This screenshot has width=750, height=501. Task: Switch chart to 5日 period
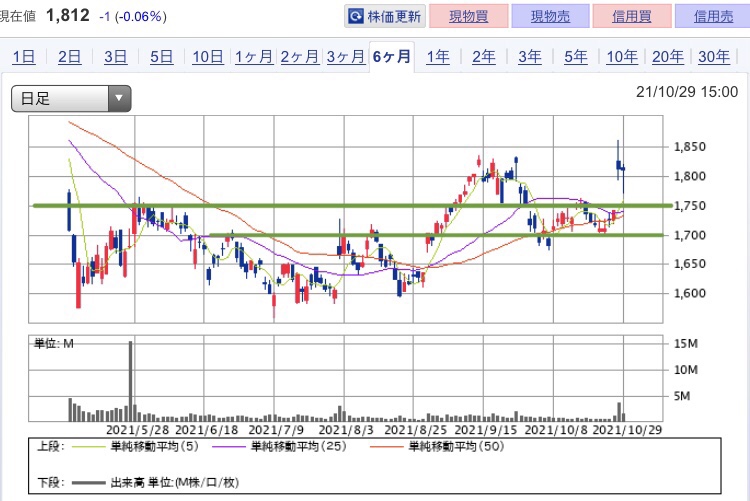point(161,56)
